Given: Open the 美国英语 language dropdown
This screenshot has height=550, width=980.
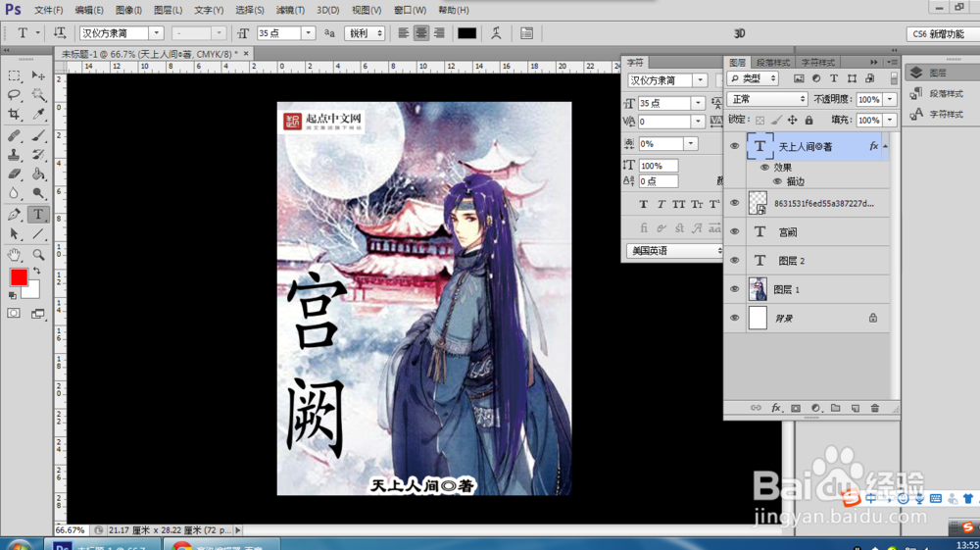Looking at the screenshot, I should coord(675,251).
